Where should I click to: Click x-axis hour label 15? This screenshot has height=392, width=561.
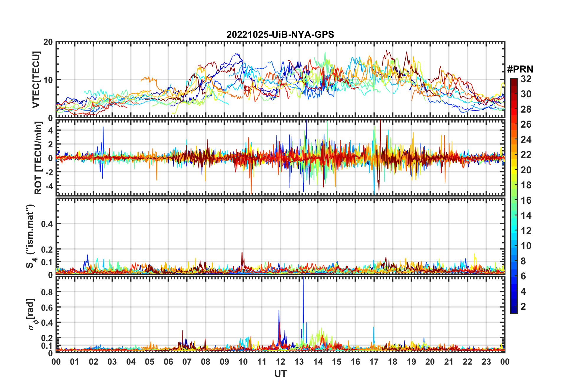tap(337, 362)
